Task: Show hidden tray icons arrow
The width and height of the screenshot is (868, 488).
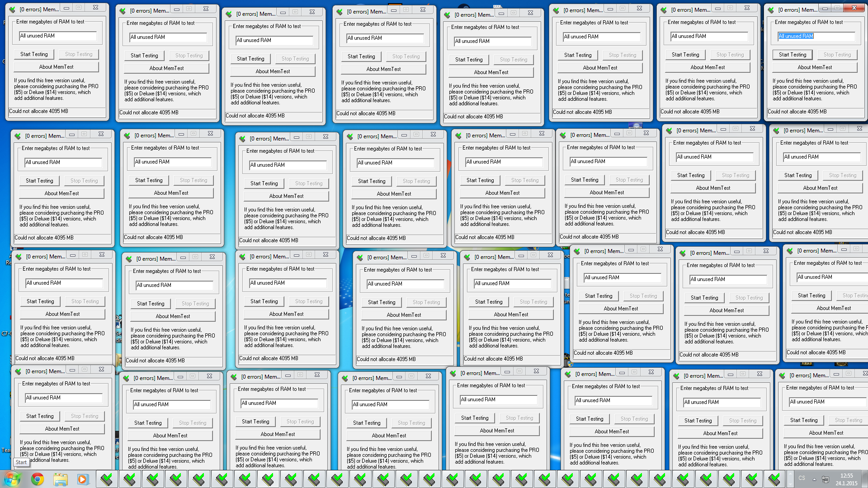Action: pyautogui.click(x=814, y=479)
